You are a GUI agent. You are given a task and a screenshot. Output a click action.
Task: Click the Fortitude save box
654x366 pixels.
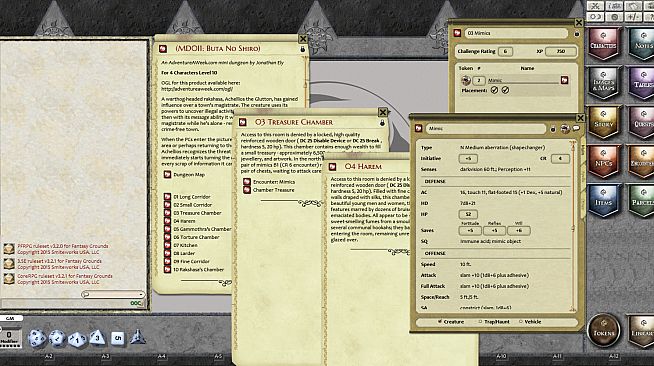click(x=470, y=231)
